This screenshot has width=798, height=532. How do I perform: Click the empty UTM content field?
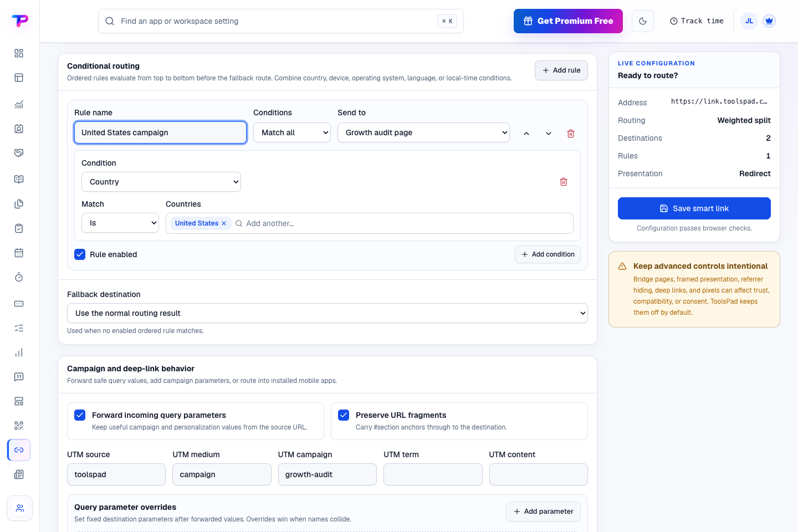[x=539, y=474]
